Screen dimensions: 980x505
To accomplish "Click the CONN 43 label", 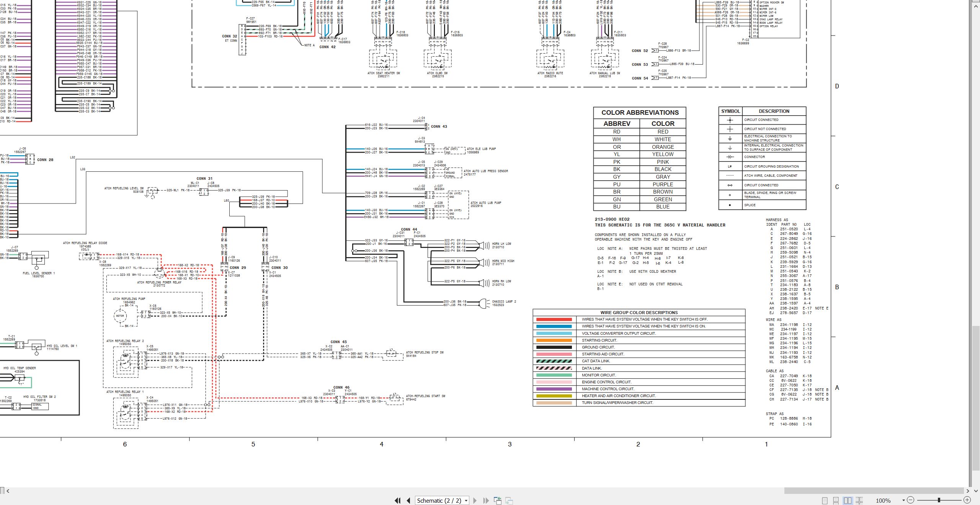I will [x=439, y=127].
